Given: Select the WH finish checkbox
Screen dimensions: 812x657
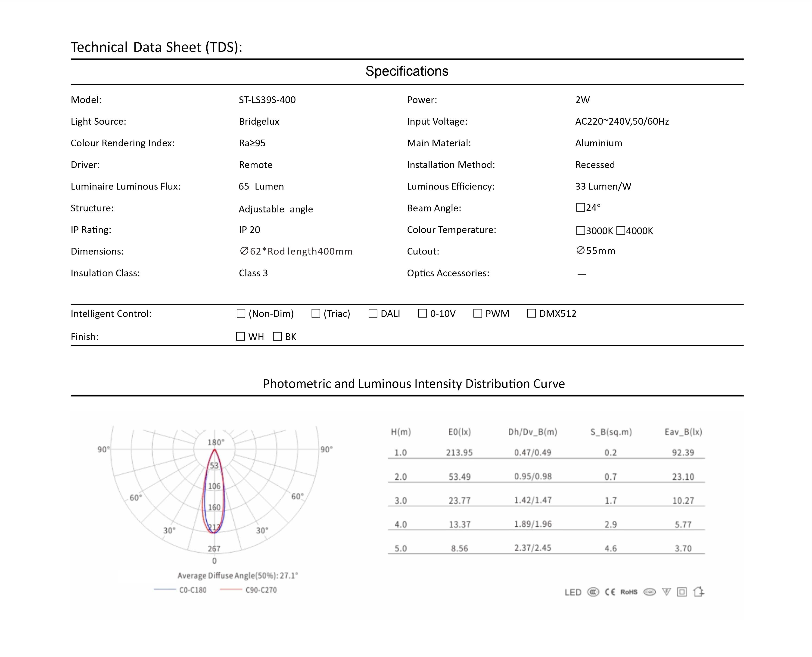Looking at the screenshot, I should pos(240,336).
